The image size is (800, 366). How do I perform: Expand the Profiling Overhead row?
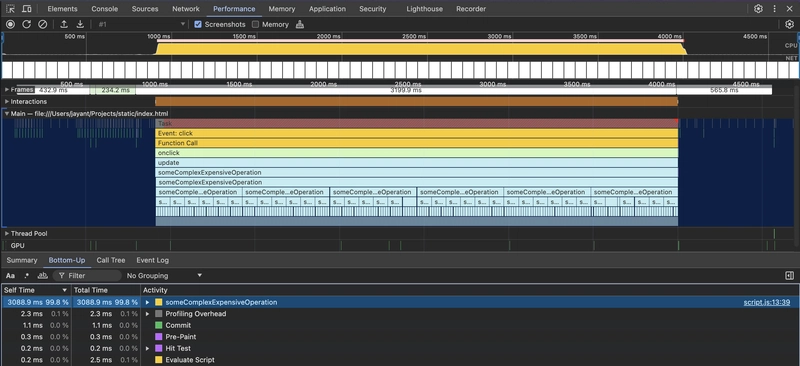click(147, 314)
